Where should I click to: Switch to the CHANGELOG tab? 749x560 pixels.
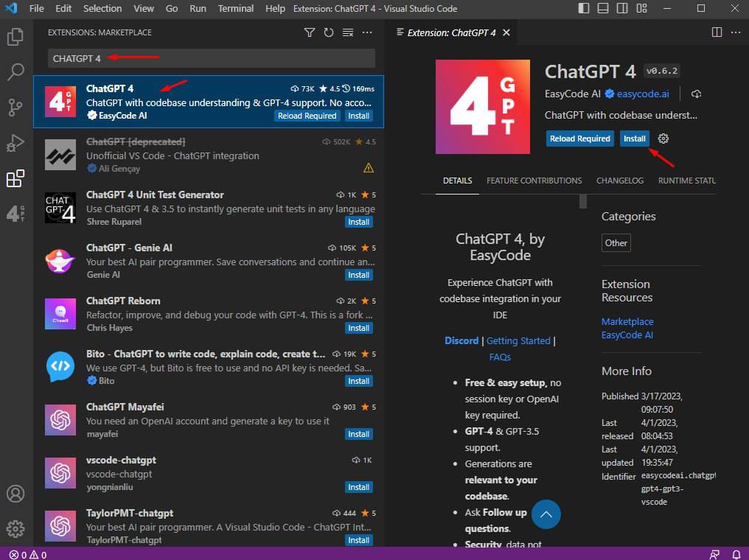[619, 181]
